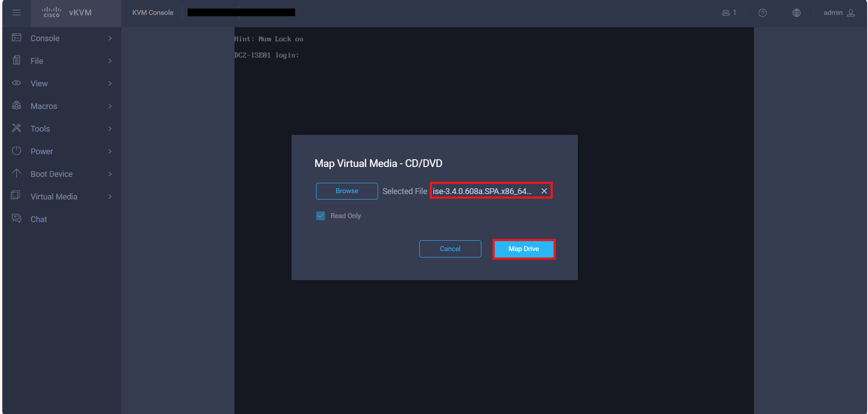Expand the Boot Device submenu arrow
868x414 pixels.
(x=110, y=174)
